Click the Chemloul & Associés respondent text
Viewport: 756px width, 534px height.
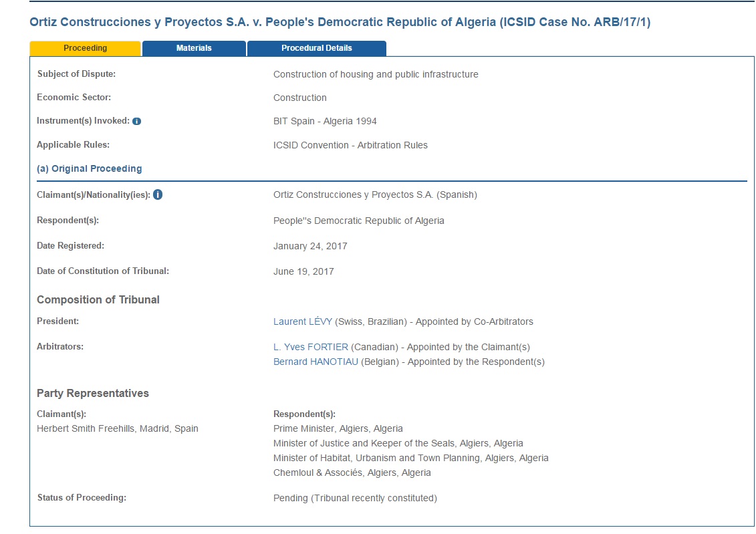[x=352, y=473]
